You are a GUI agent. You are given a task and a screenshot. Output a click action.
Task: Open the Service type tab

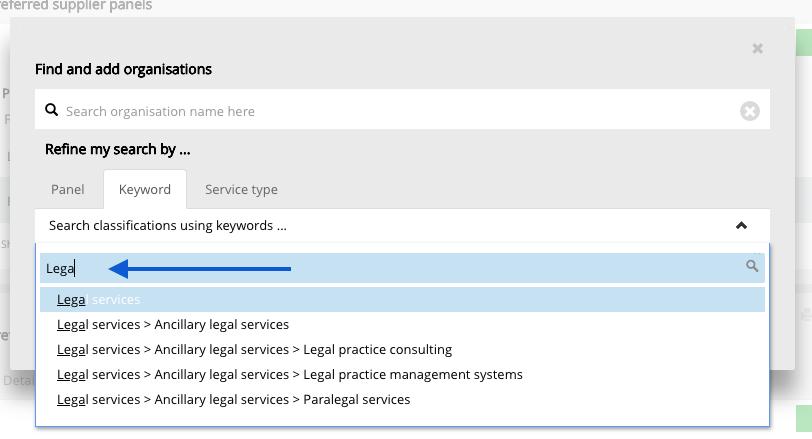click(241, 189)
